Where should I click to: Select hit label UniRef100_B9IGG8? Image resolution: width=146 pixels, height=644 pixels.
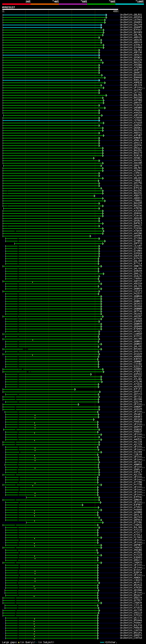coord(131,75)
